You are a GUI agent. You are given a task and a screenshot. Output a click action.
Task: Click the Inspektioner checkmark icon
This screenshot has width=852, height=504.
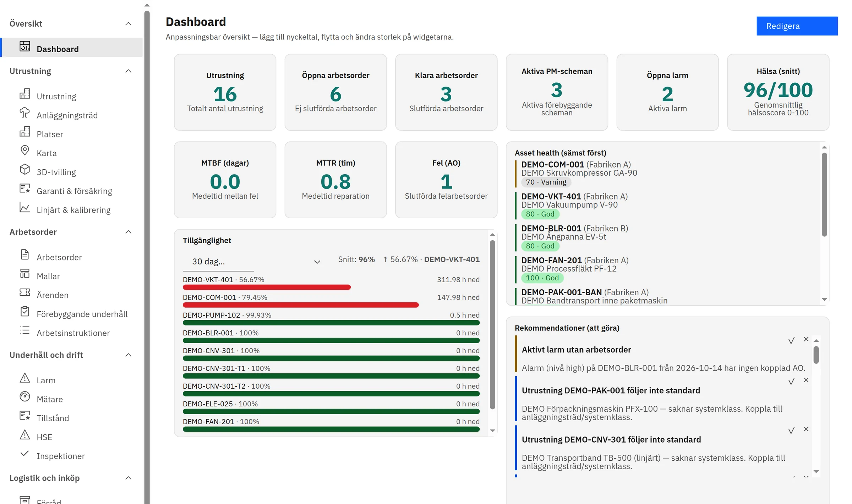point(25,454)
